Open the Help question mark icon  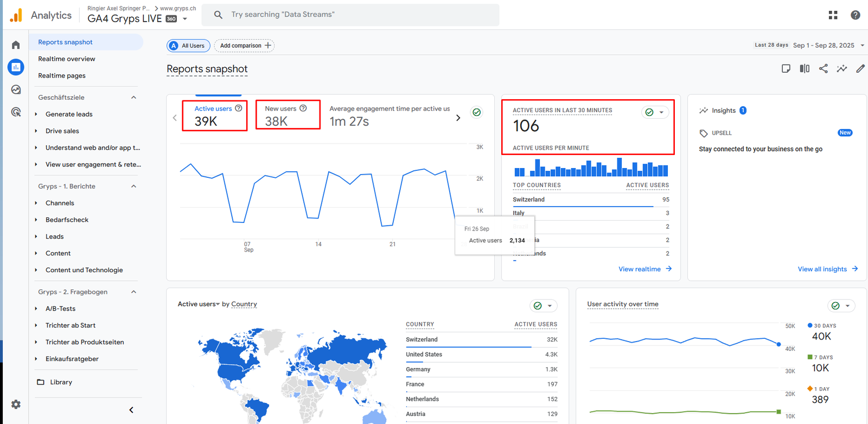(855, 15)
